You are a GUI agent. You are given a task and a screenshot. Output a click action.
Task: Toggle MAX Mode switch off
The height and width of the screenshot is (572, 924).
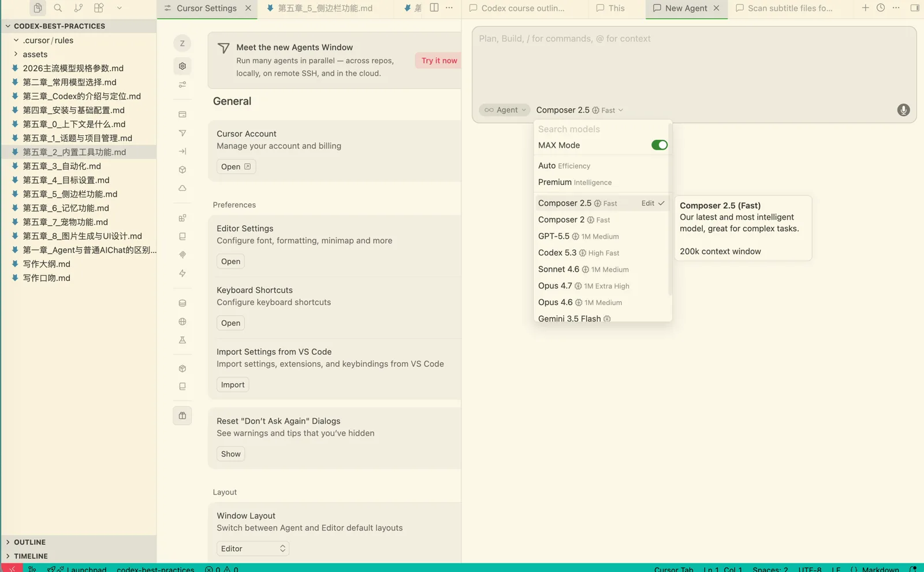tap(659, 145)
